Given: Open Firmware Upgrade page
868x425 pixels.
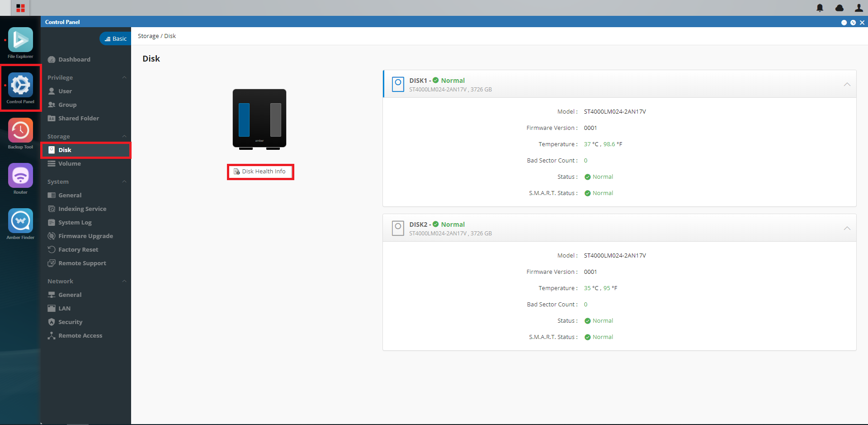Looking at the screenshot, I should pyautogui.click(x=85, y=236).
